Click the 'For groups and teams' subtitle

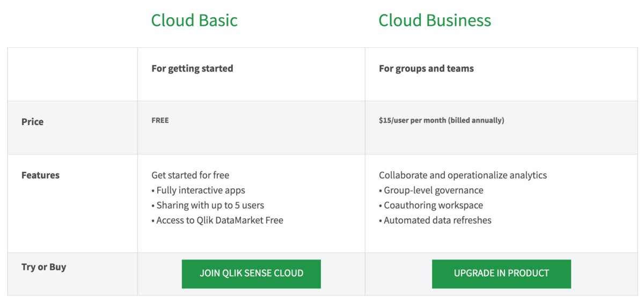[x=426, y=69]
